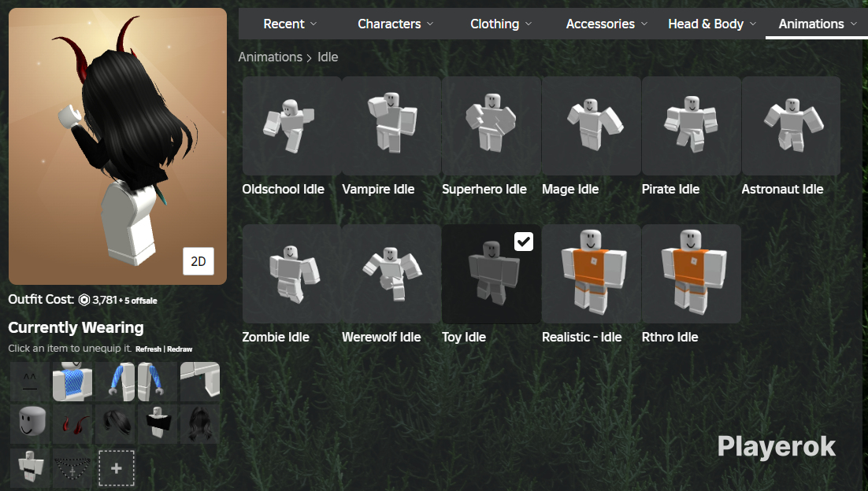Choose the Superhero Idle animation thumbnail
Viewport: 868px width, 491px height.
click(491, 126)
